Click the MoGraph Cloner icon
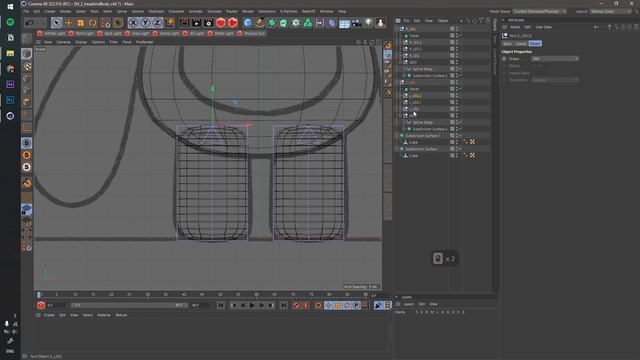This screenshot has height=360, width=640. [x=308, y=23]
